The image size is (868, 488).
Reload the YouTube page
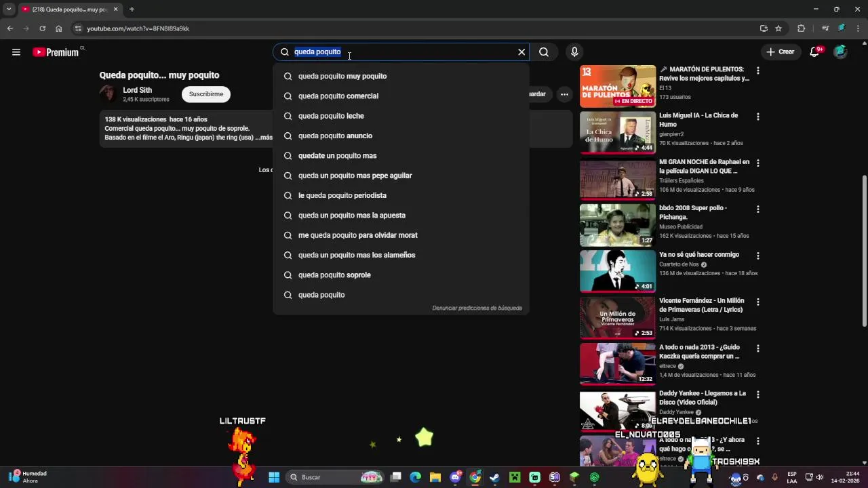[x=42, y=28]
